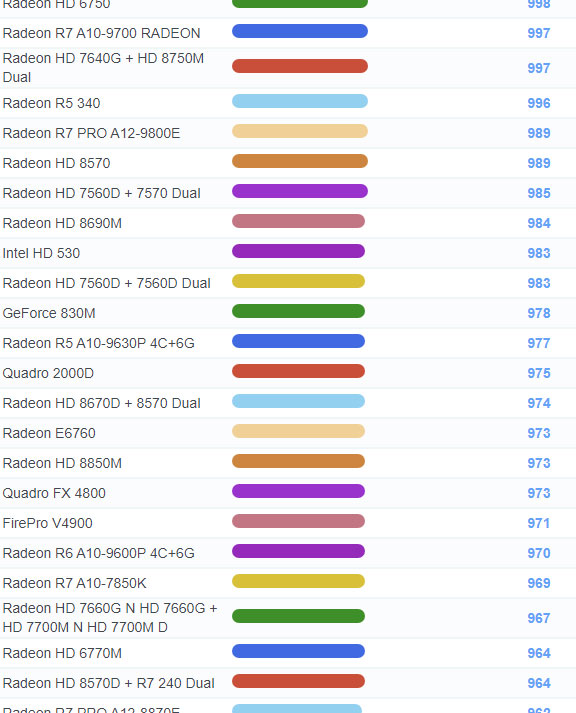Screen dimensions: 576x713
Task: Open Radeon R7 A10-9700 RADEON entry
Action: click(x=101, y=33)
